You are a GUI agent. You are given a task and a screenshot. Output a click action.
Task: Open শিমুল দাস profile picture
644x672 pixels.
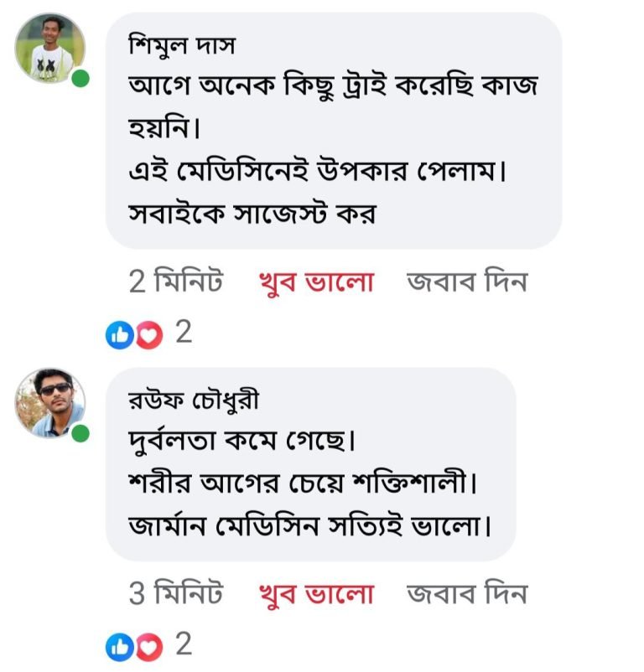point(49,48)
